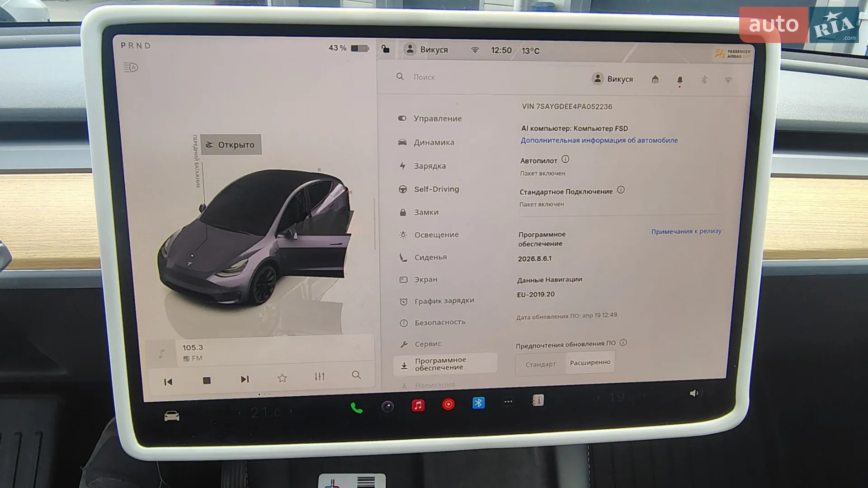This screenshot has height=488, width=868.
Task: Tap media search magnifier icon
Action: click(x=356, y=375)
